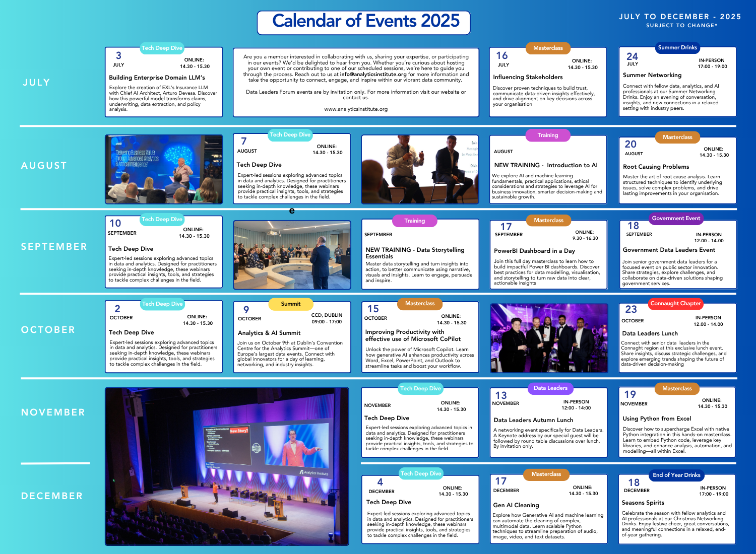Click the 'Root Causing Problems' event title
The width and height of the screenshot is (756, 554).
[x=656, y=167]
